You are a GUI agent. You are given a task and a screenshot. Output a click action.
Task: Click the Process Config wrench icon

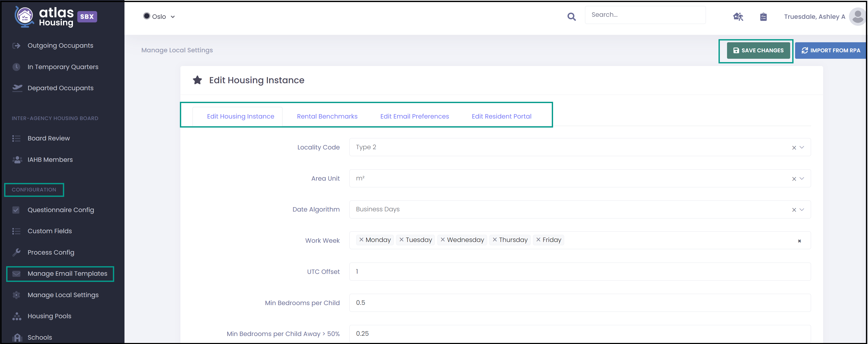pos(16,252)
